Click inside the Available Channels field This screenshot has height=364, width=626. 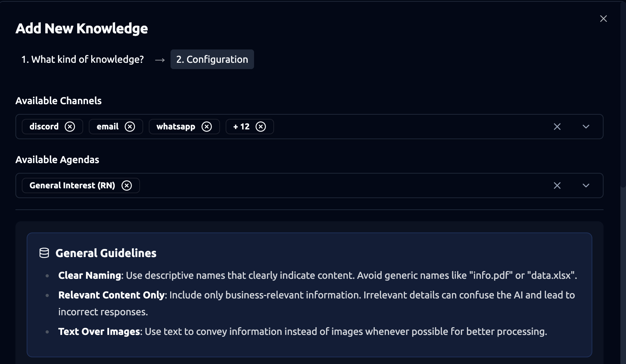click(404, 127)
